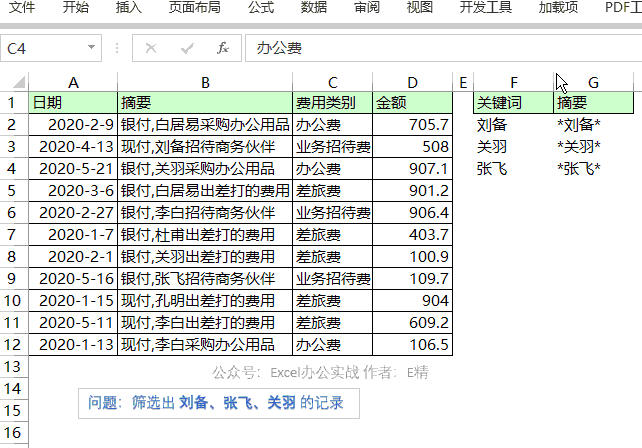Image resolution: width=642 pixels, height=448 pixels.
Task: Switch to the 插入 tab
Action: click(128, 8)
